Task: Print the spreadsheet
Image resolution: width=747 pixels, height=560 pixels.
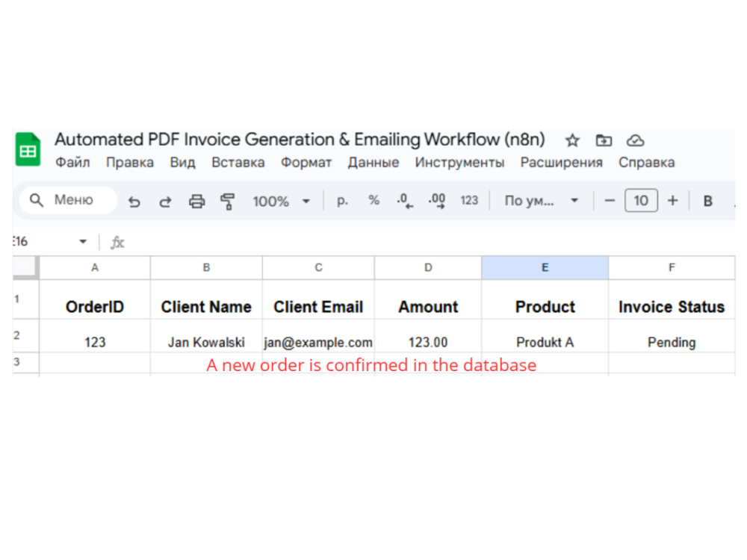Action: click(196, 202)
